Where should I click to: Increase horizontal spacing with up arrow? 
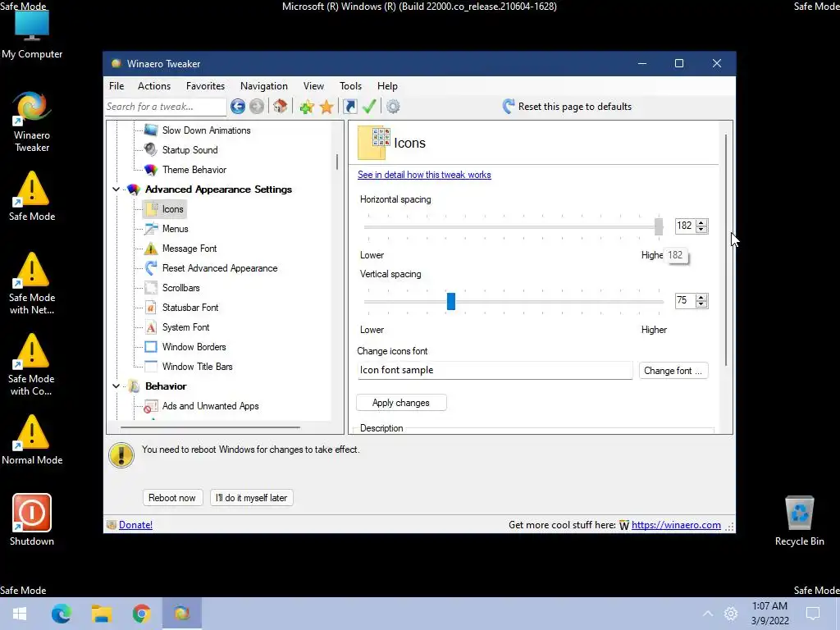(701, 222)
